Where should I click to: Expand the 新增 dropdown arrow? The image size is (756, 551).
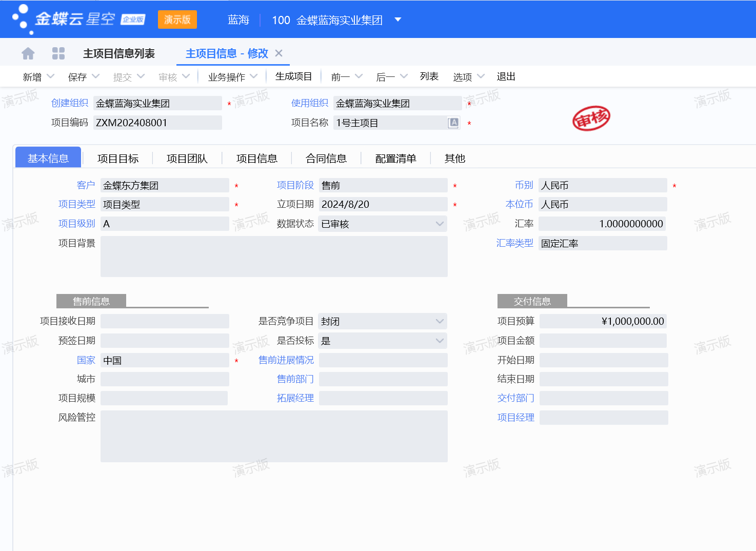(50, 76)
